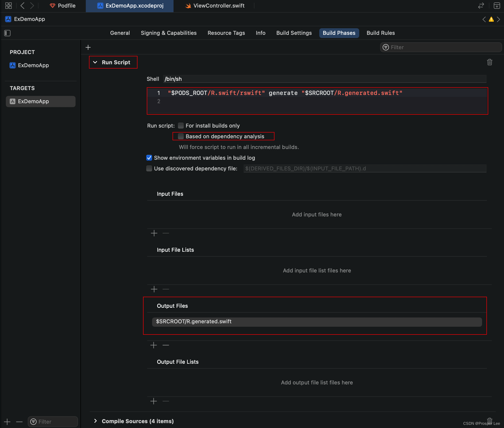Switch to Resource Tags tab
The image size is (504, 428).
(226, 33)
